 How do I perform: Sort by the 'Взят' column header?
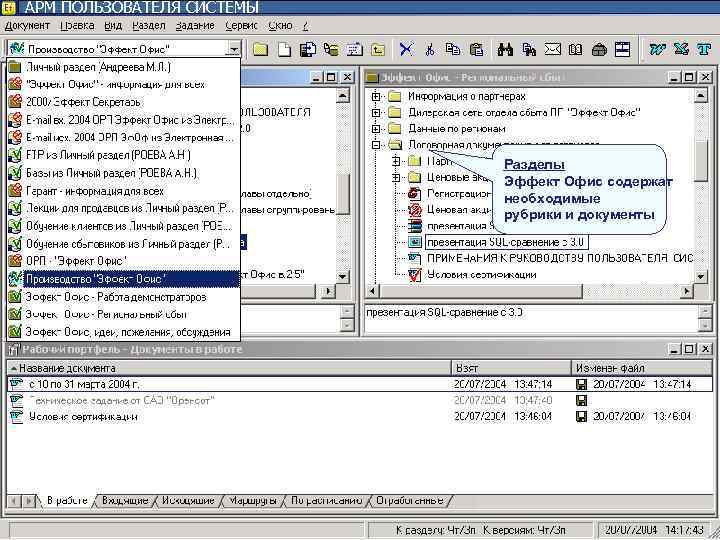(x=512, y=368)
